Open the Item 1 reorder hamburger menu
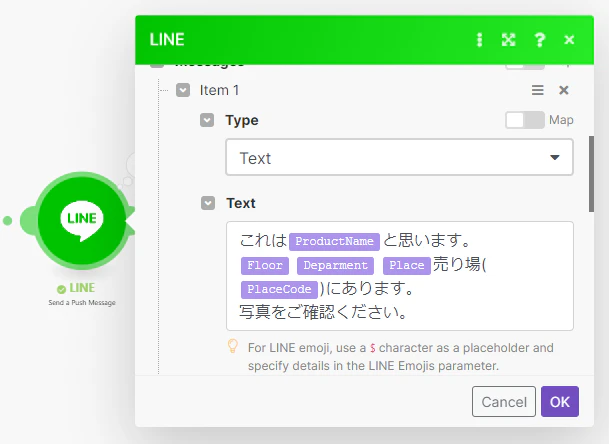The image size is (609, 444). 538,90
